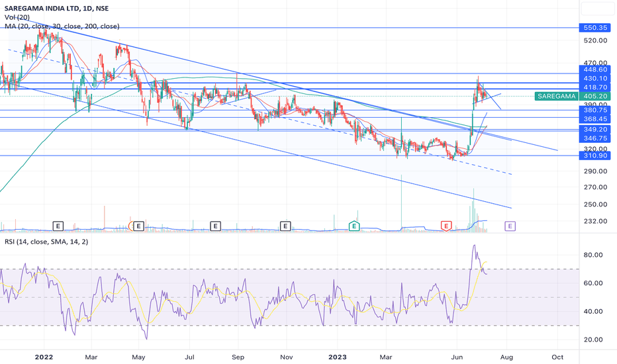Click the Vol (20) indicator legend
Viewport: 617px width, 364px height.
pyautogui.click(x=17, y=17)
